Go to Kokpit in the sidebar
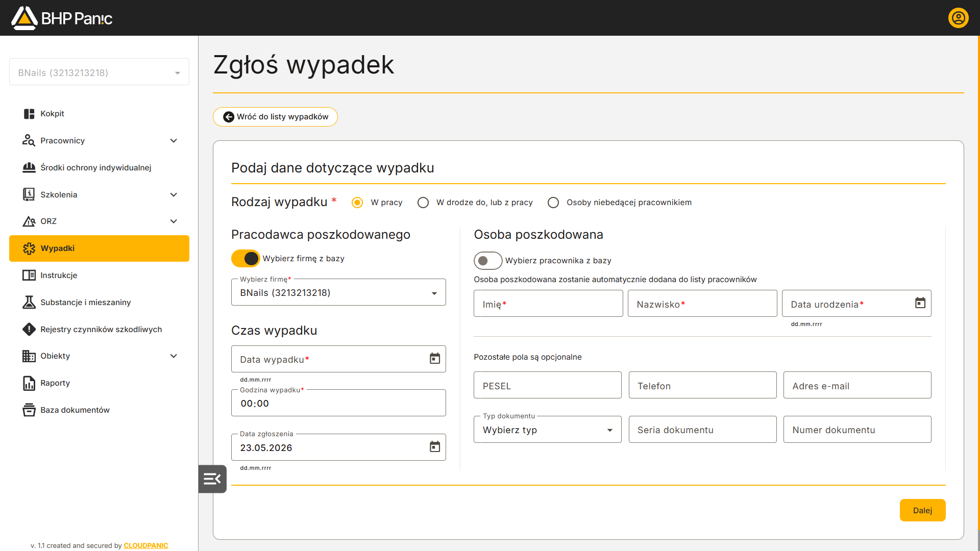The height and width of the screenshot is (551, 980). [x=99, y=114]
